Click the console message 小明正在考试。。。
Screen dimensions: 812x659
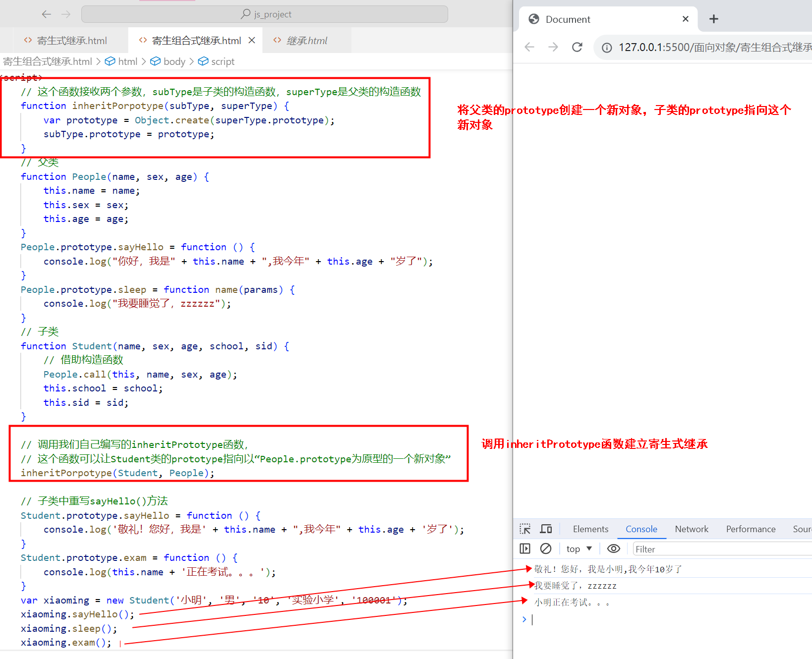(572, 603)
